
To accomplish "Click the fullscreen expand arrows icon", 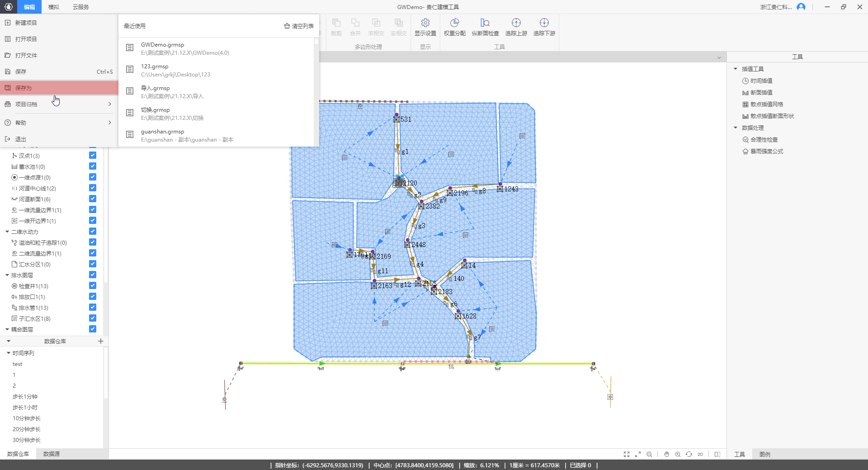I will tap(638, 454).
